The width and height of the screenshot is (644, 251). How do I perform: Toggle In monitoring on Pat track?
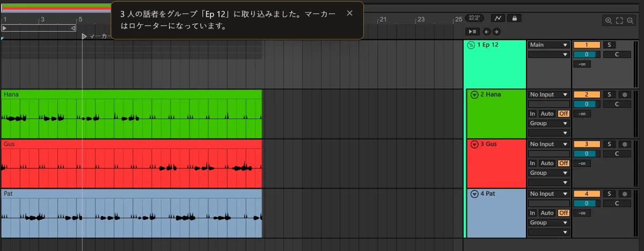click(x=532, y=213)
